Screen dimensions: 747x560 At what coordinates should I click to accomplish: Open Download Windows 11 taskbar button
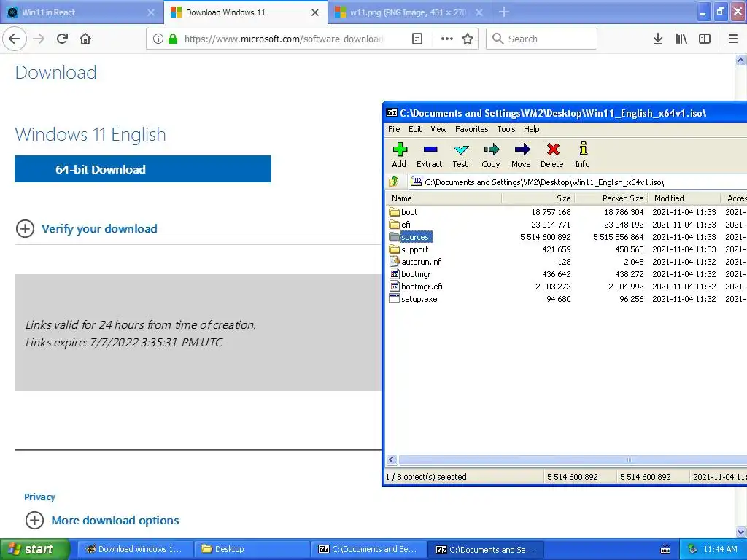(135, 549)
